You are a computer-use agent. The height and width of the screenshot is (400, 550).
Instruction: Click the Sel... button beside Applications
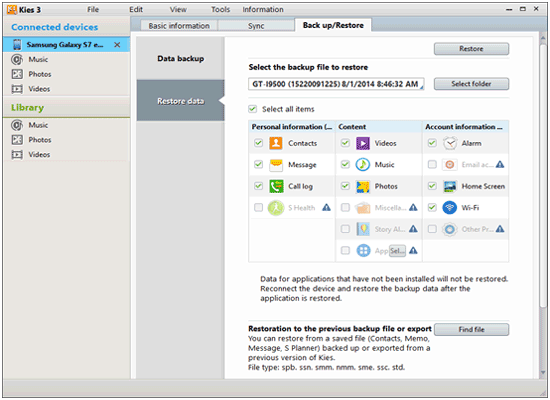397,251
